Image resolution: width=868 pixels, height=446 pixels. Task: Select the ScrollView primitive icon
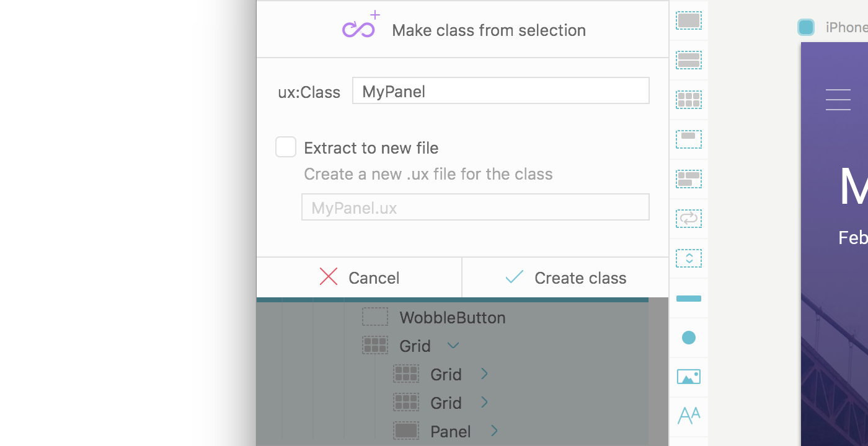pyautogui.click(x=688, y=258)
